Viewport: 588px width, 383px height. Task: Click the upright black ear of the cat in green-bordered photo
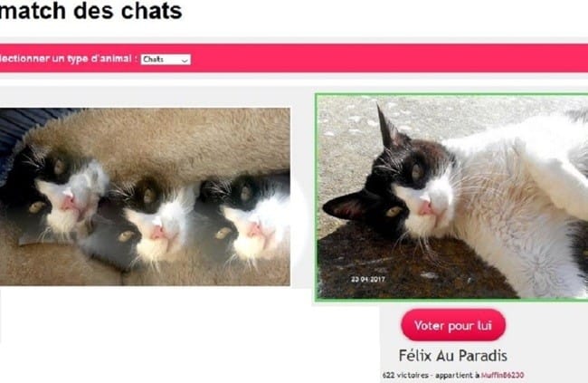pos(387,128)
